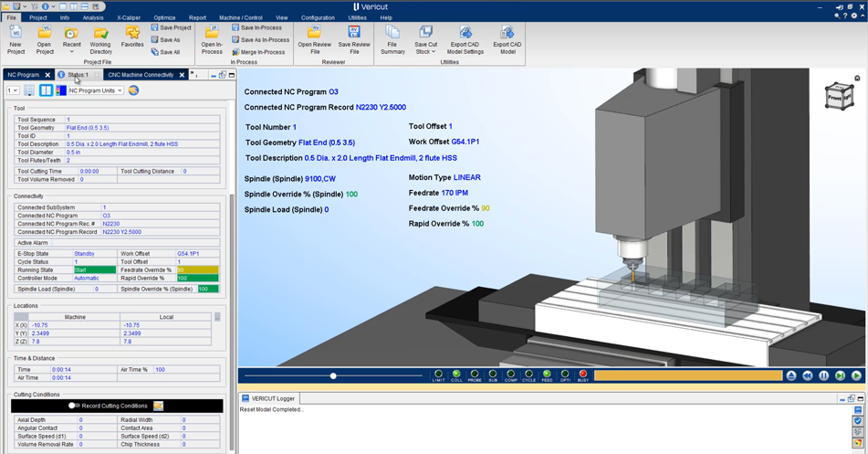Click the Reset Model eject icon
The height and width of the screenshot is (454, 868).
791,375
